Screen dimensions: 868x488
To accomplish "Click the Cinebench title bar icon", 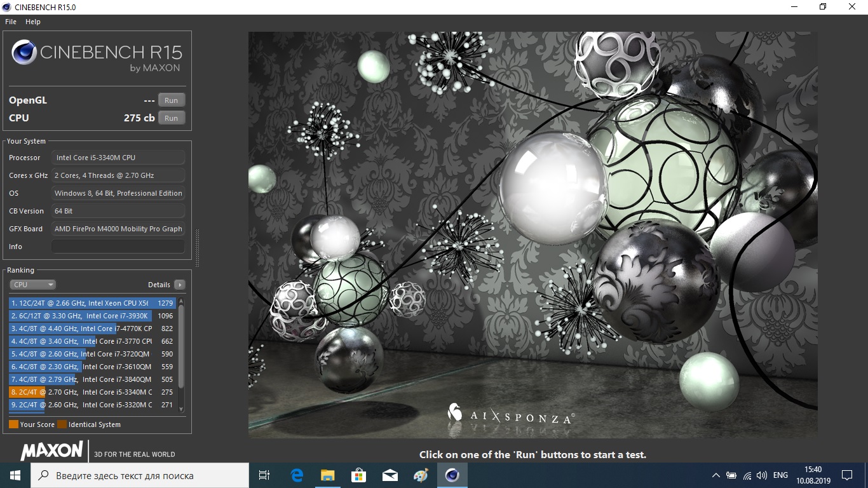I will [x=7, y=6].
